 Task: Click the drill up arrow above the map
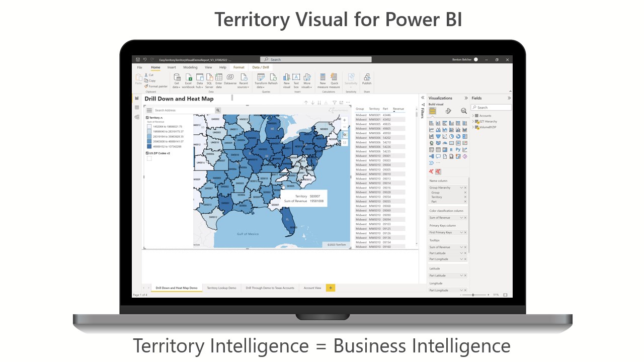click(306, 103)
